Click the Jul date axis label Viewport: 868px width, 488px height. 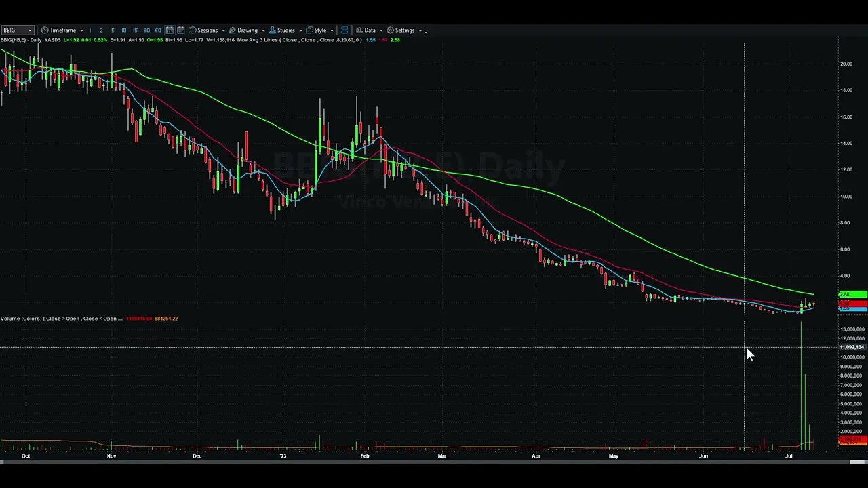tap(789, 456)
